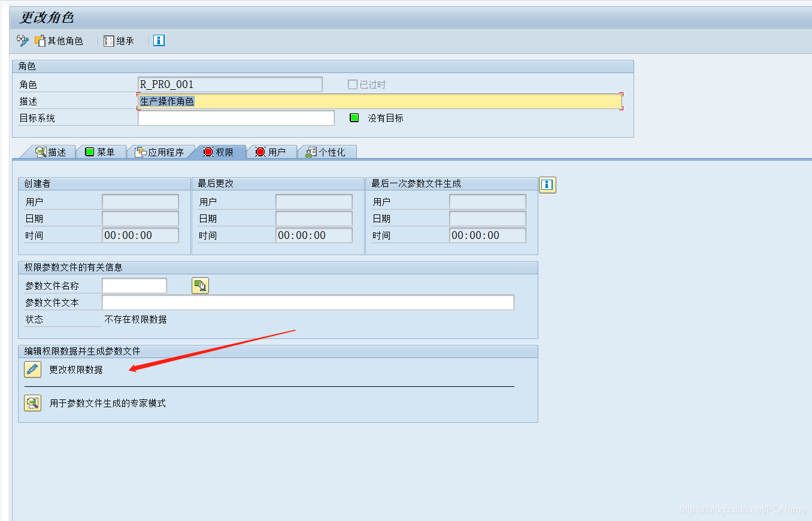Image resolution: width=812 pixels, height=521 pixels.
Task: Select the 权限 tab
Action: click(219, 152)
